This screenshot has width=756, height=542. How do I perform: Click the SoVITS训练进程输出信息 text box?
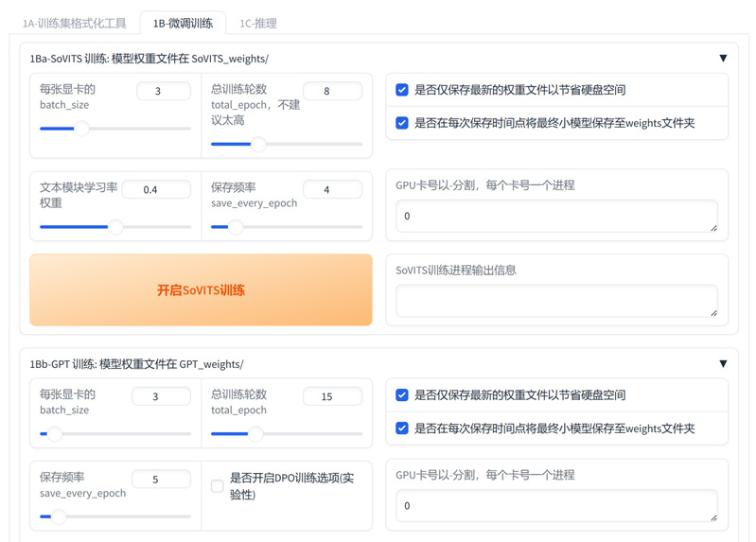coord(556,301)
